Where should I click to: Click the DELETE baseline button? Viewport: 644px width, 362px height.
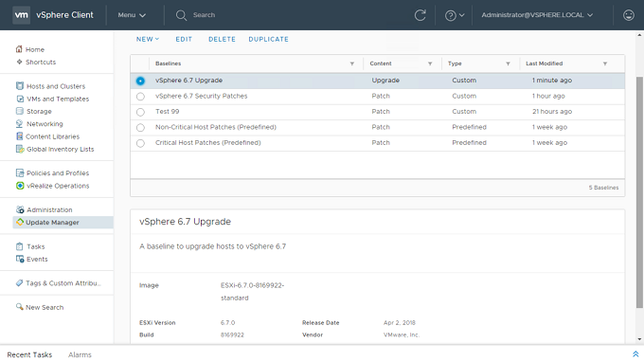pyautogui.click(x=222, y=39)
